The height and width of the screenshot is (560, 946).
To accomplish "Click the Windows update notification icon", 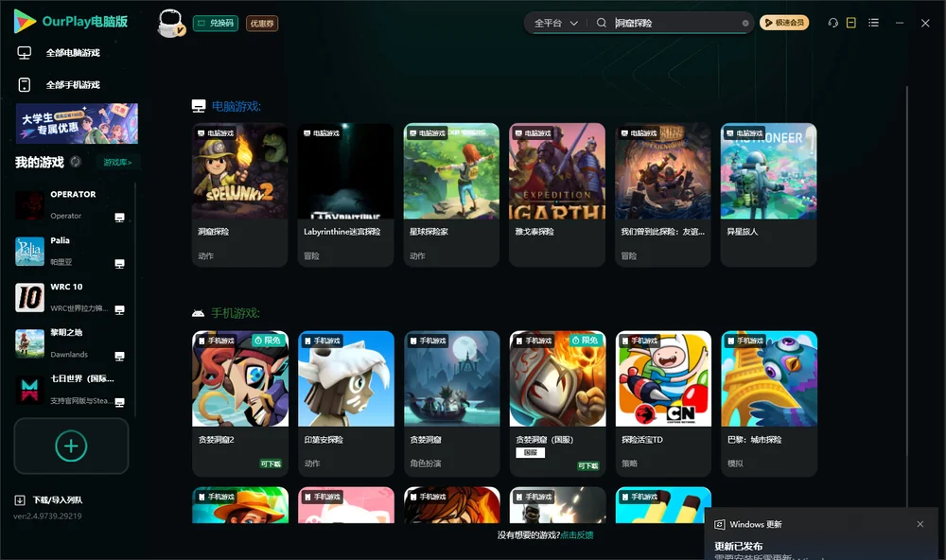I will [x=719, y=524].
